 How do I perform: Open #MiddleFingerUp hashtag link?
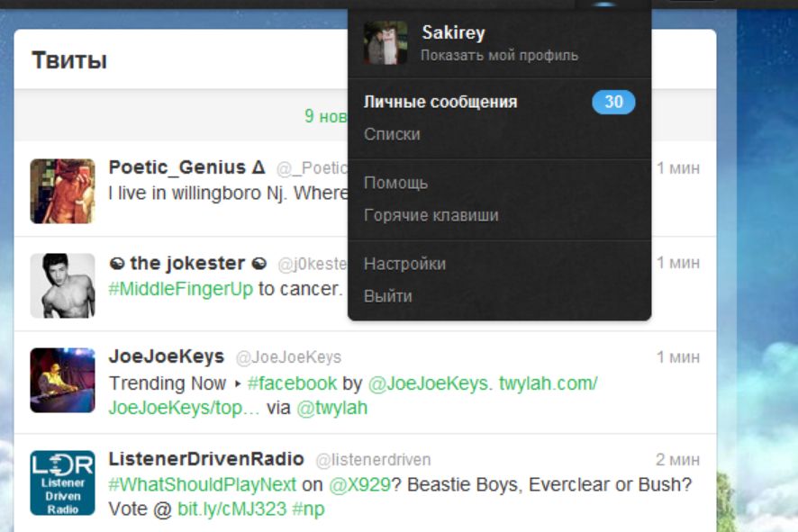181,289
